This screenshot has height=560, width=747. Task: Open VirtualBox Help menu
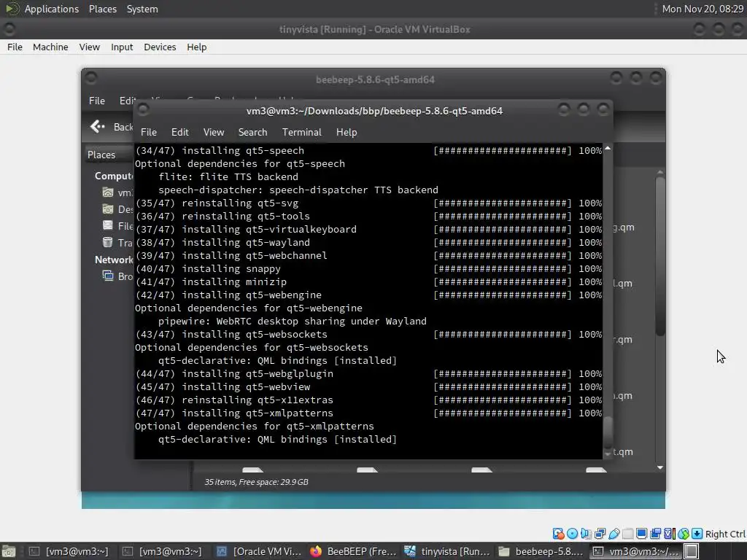coord(197,47)
